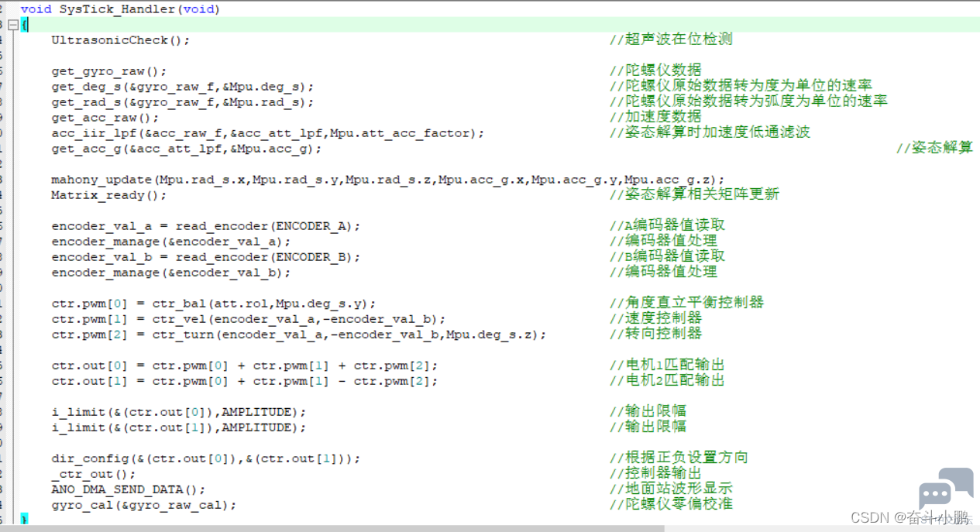Click the '//陀螺仪零偏校准' comment

pos(671,504)
